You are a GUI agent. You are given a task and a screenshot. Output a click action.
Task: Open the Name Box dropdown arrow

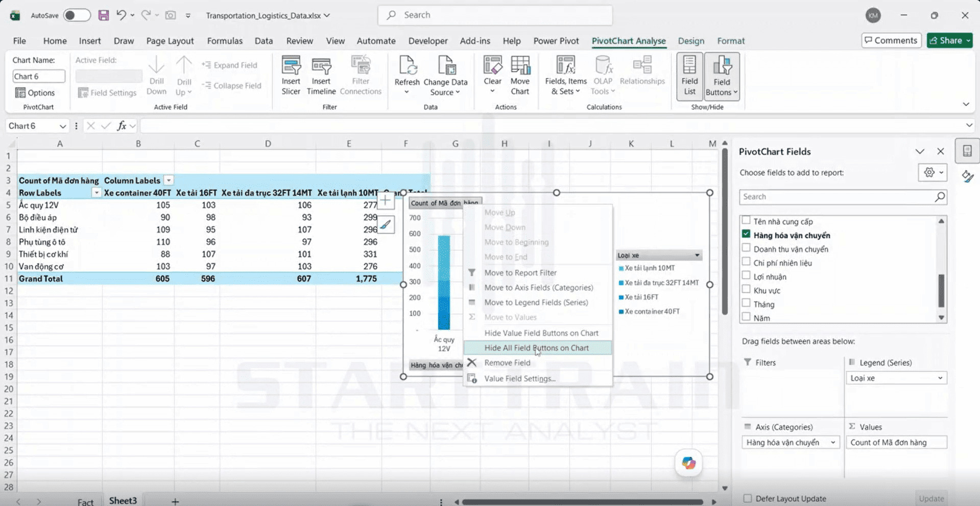coord(62,126)
